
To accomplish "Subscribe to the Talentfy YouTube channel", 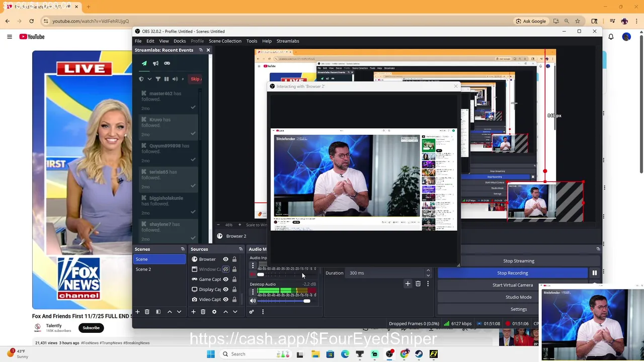I will (91, 328).
